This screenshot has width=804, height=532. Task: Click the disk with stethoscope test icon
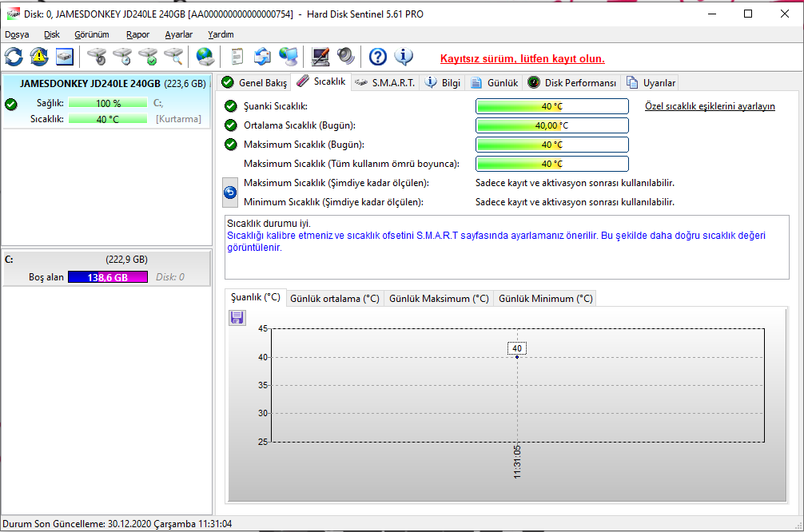97,57
